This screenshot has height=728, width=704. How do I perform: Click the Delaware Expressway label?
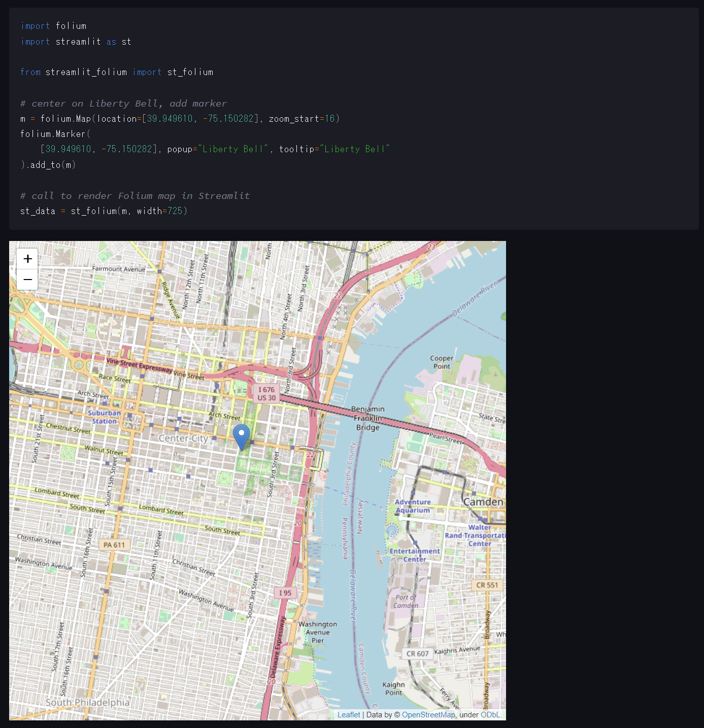277,647
